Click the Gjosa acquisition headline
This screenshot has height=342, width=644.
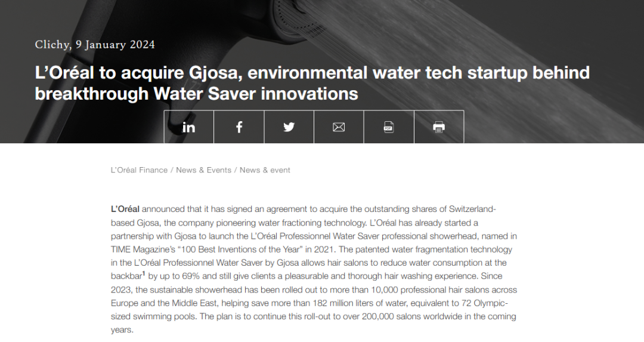pos(312,83)
